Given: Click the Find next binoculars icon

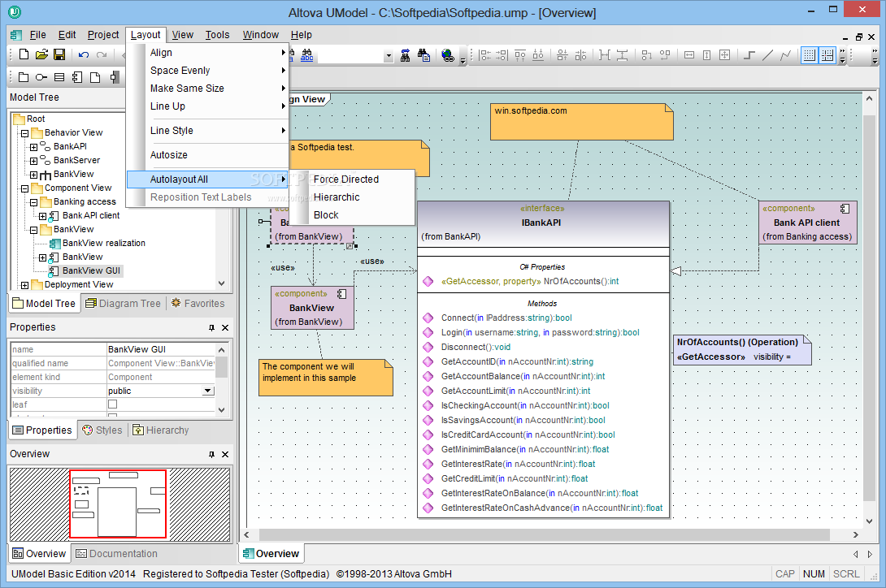Looking at the screenshot, I should (x=405, y=55).
